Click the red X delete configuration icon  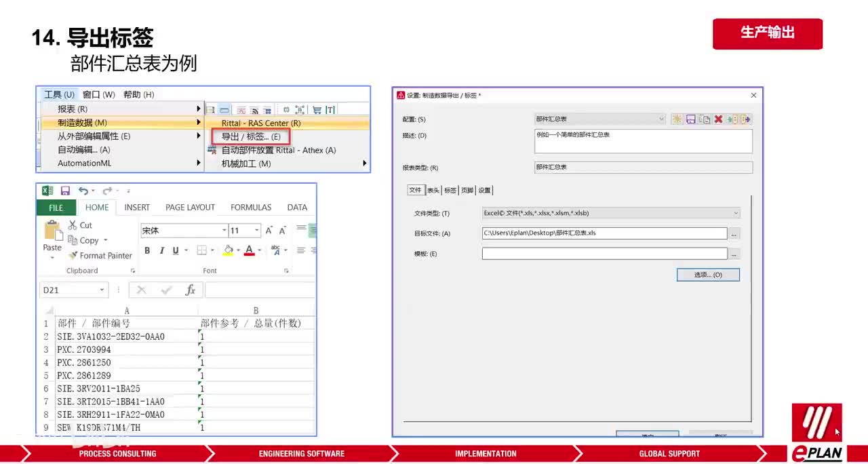[718, 119]
